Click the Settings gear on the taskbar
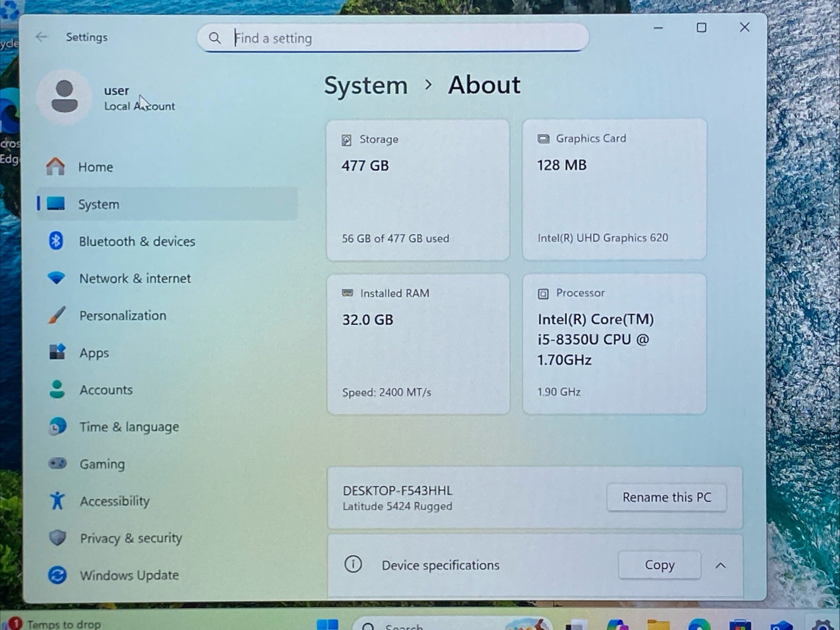Screen dimensions: 840x630 [822, 625]
